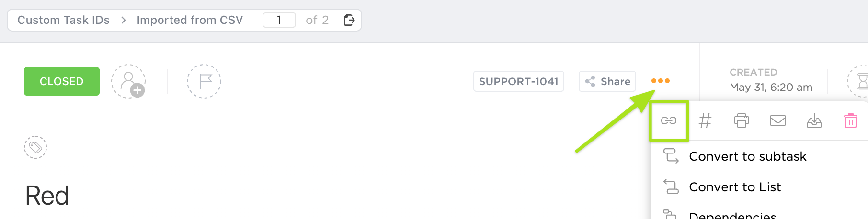Click the envelope email icon
The image size is (868, 219).
coord(777,120)
